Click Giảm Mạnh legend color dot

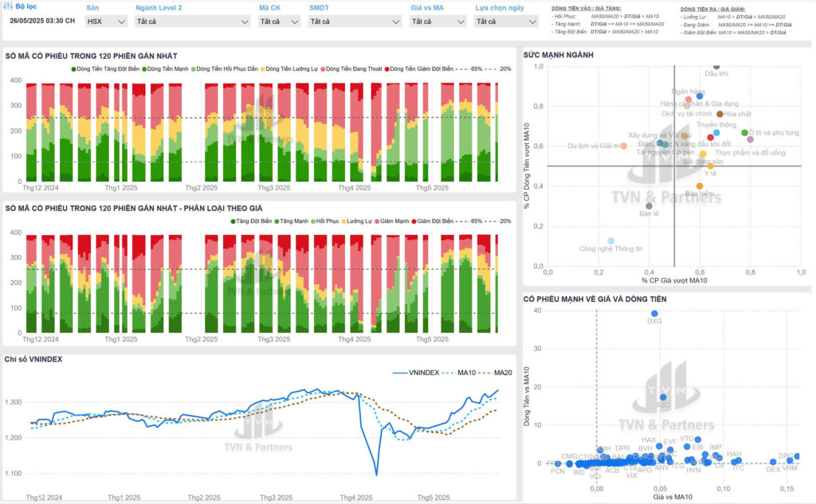[376, 221]
